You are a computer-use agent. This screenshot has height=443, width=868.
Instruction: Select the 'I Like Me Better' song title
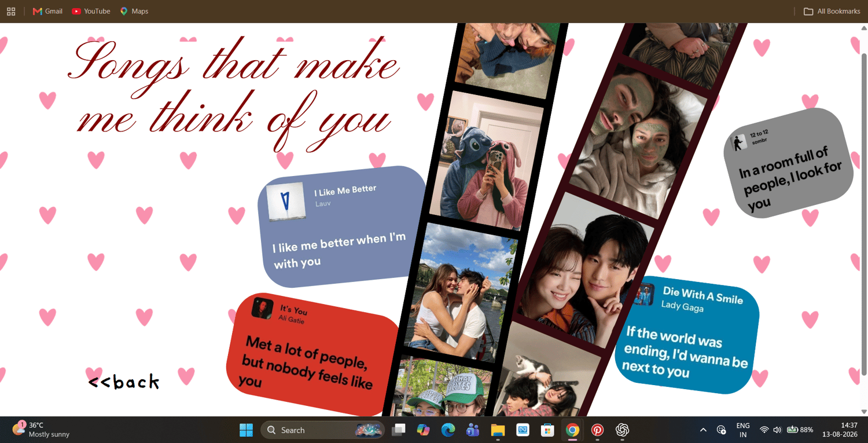[x=345, y=191]
